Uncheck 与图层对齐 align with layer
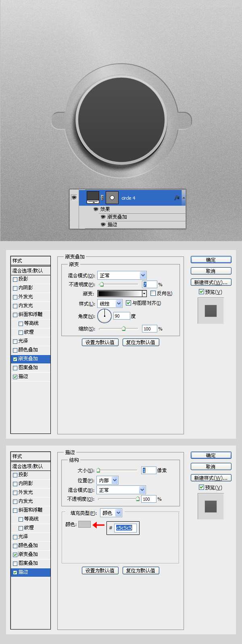The image size is (242, 644). tap(129, 303)
